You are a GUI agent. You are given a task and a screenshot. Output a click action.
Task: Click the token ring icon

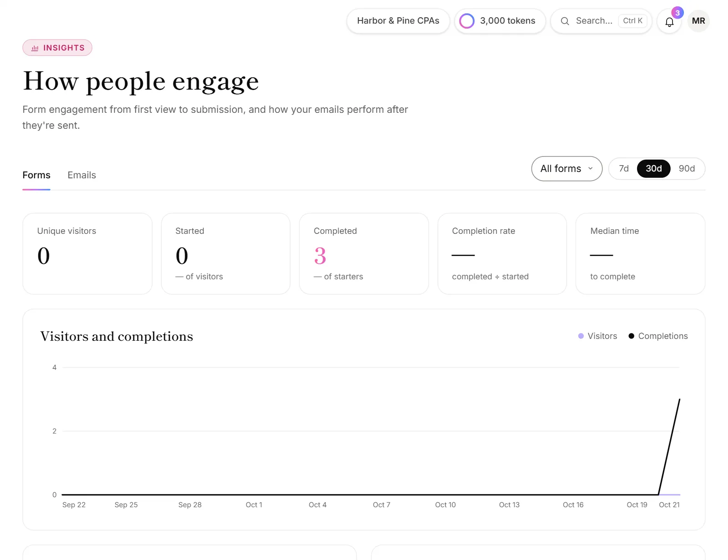(467, 21)
